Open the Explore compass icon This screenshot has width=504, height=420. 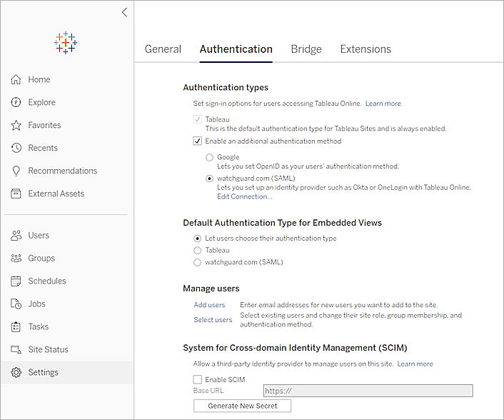pos(16,102)
